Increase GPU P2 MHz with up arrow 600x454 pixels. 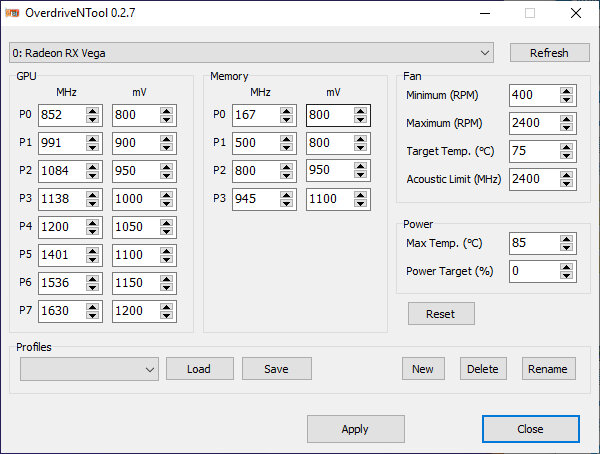point(92,167)
